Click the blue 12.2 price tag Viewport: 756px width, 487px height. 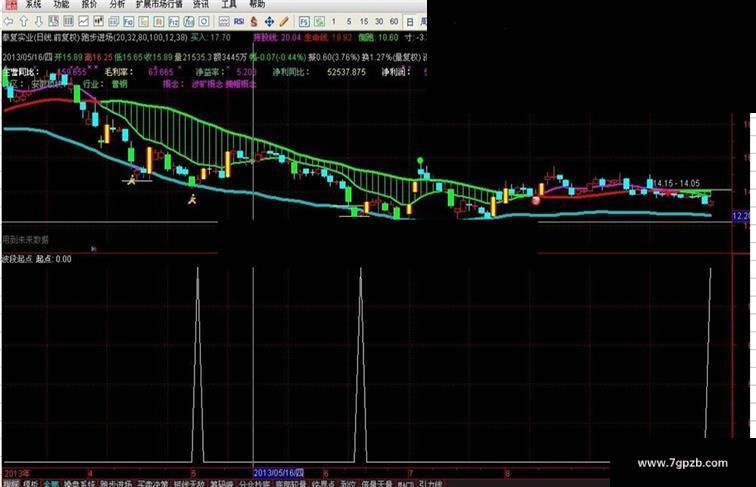pos(741,216)
